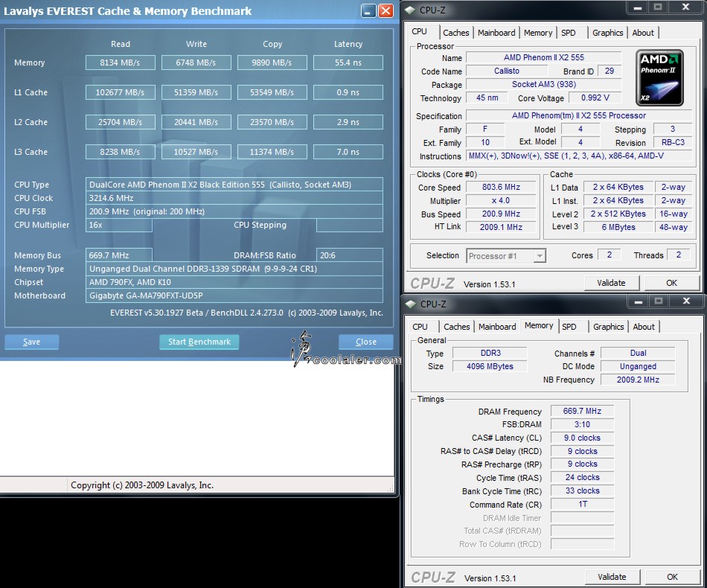Click the HT Link value 2009.1 MHz

click(x=501, y=227)
